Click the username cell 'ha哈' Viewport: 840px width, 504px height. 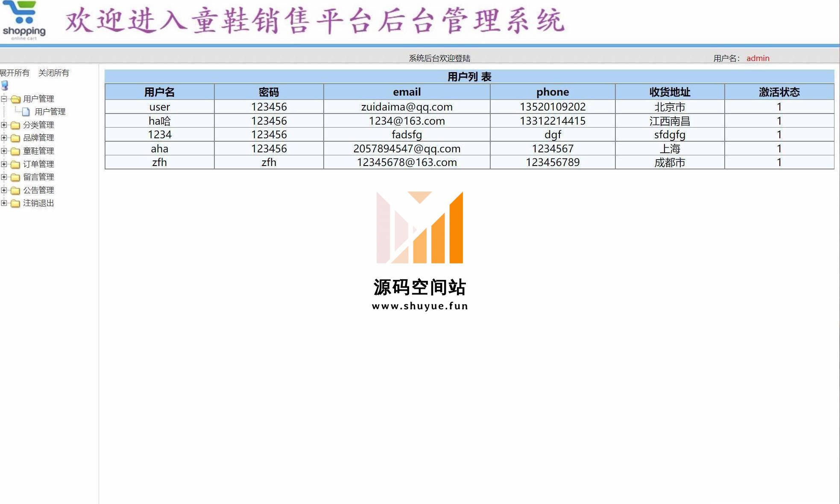coord(159,121)
